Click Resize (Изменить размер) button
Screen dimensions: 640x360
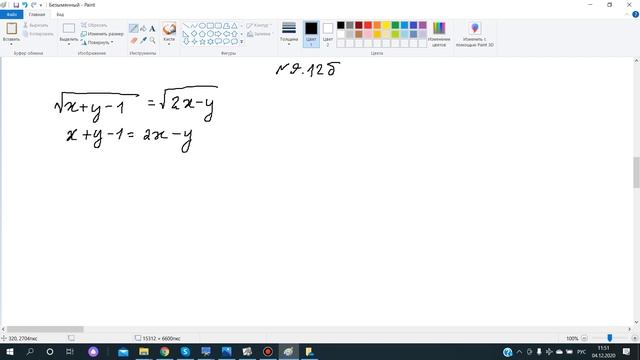click(x=102, y=34)
